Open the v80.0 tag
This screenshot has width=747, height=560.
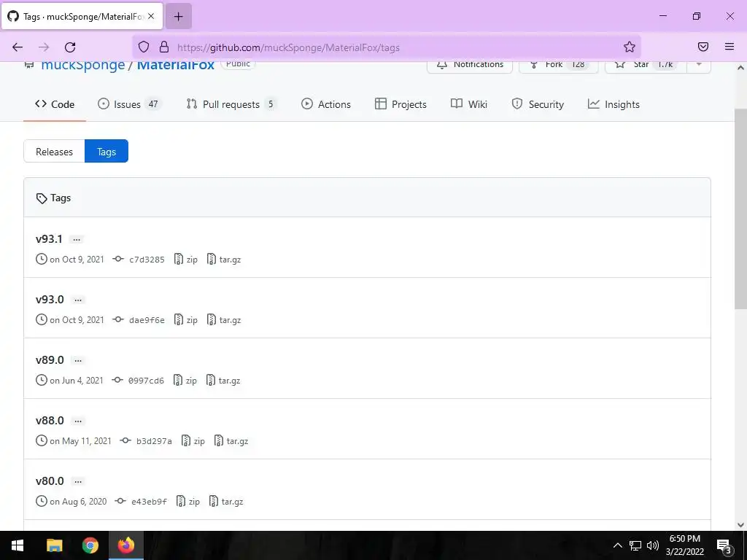click(50, 481)
